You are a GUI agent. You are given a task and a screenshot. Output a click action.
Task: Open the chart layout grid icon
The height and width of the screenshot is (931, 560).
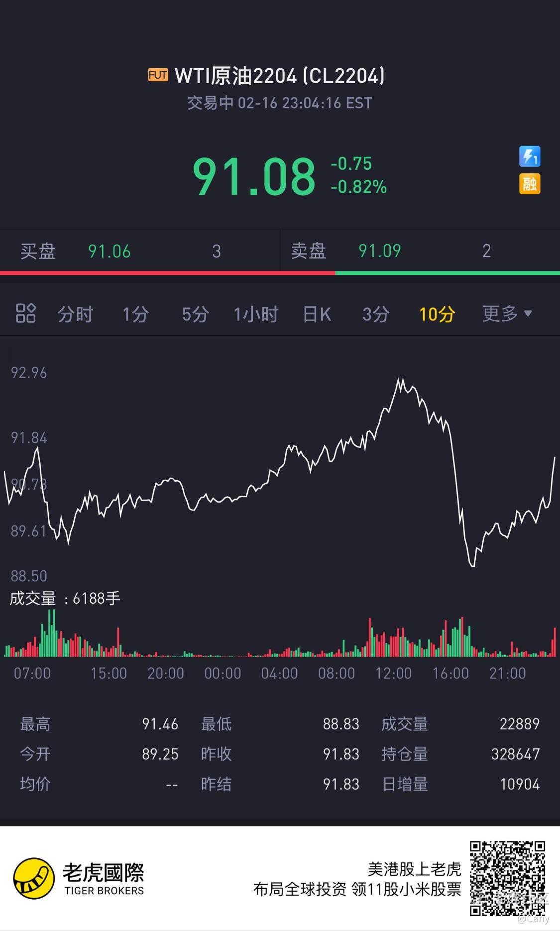[x=26, y=313]
